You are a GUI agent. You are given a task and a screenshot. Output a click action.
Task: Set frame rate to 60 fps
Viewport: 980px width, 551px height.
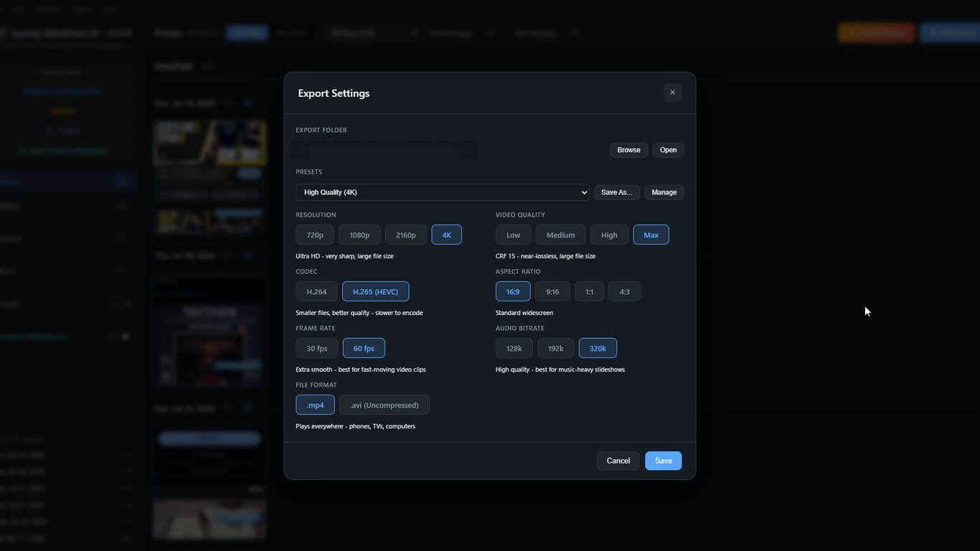coord(364,348)
